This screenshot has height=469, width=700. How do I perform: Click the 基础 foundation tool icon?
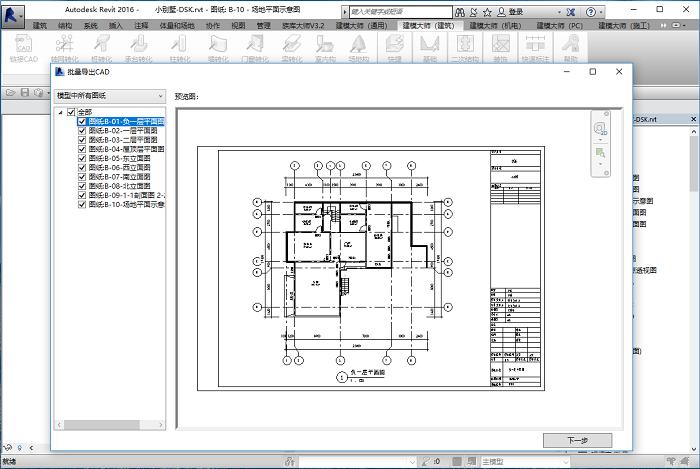(x=429, y=48)
